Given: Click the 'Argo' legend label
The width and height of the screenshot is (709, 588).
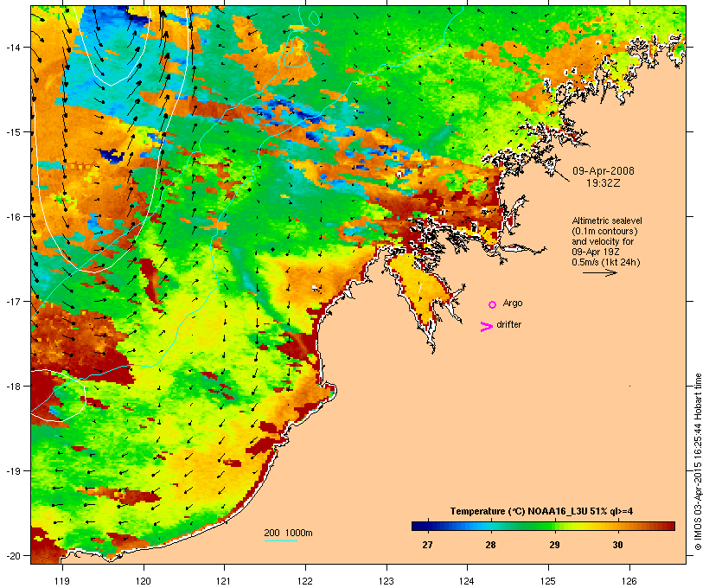Looking at the screenshot, I should click(x=513, y=303).
